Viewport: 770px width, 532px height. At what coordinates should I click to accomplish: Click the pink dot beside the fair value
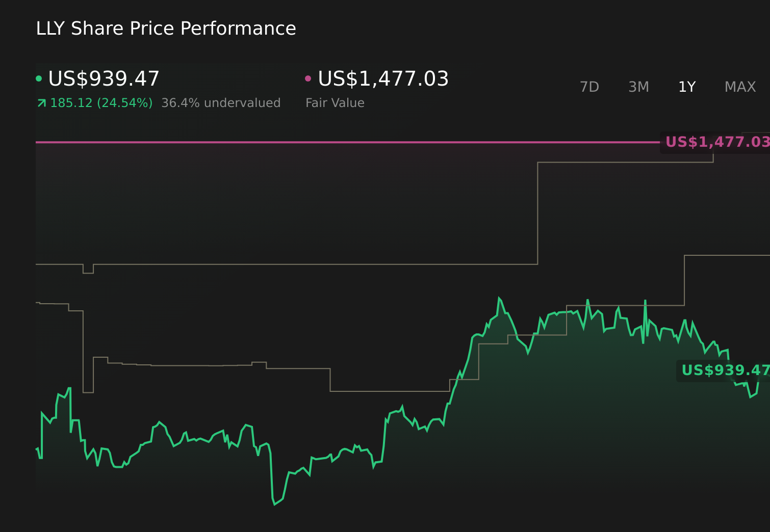tap(308, 78)
